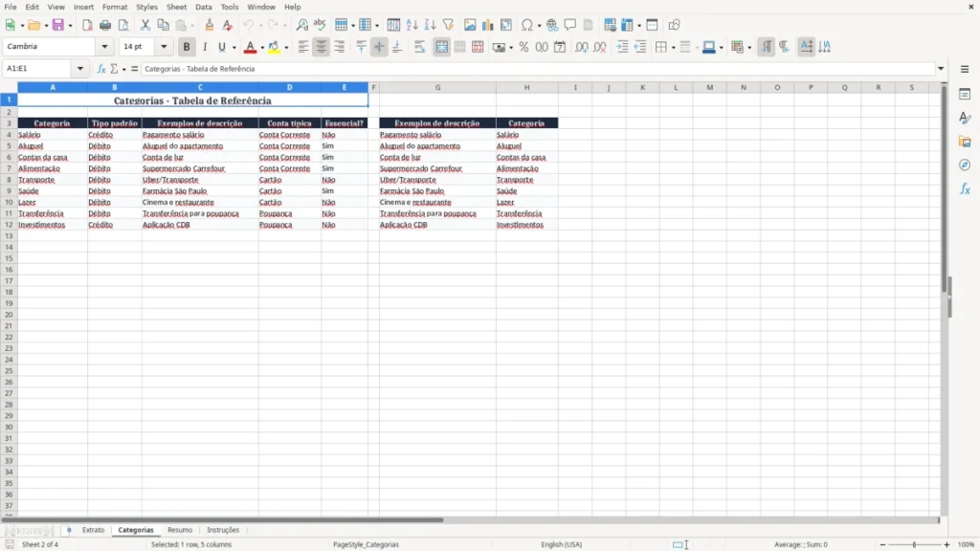This screenshot has width=980, height=551.
Task: Expand the formula bar
Action: [941, 69]
